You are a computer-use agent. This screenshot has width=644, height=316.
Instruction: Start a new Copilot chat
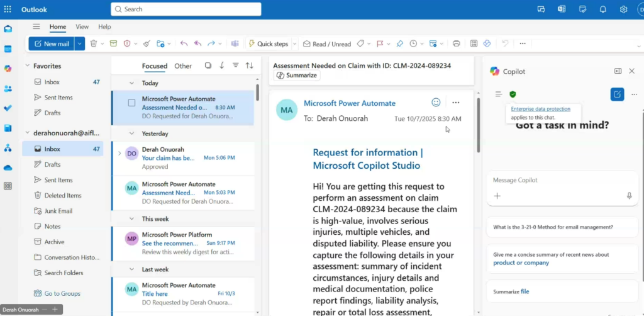point(617,94)
